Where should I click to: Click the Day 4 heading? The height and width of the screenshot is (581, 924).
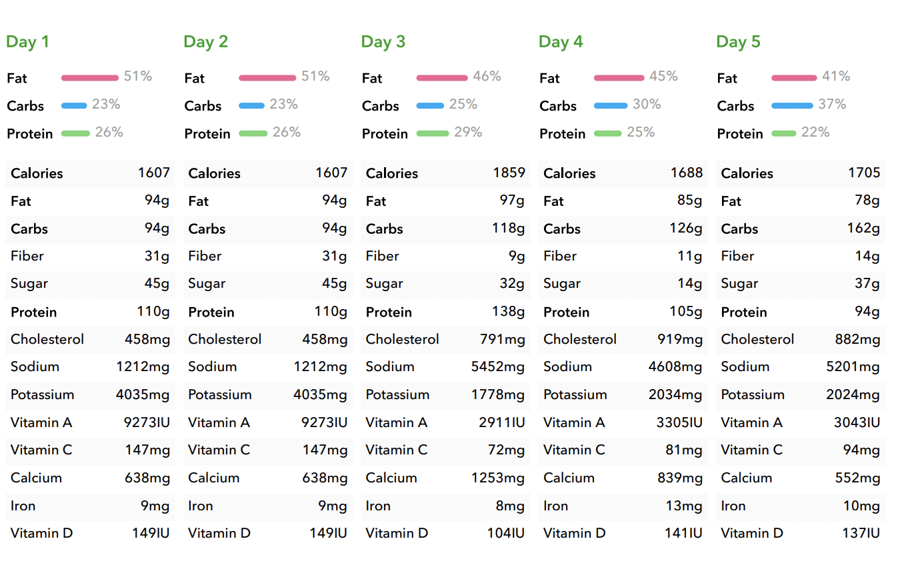561,42
